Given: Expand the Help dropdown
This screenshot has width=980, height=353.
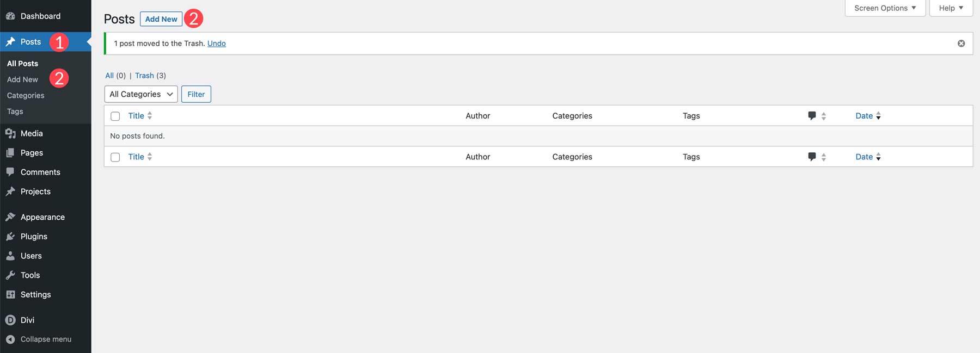Looking at the screenshot, I should [x=951, y=8].
